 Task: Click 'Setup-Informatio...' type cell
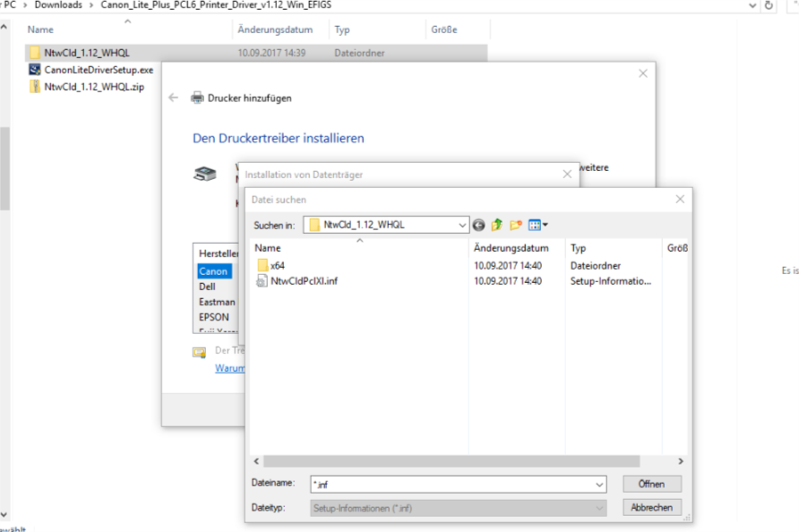coord(611,281)
